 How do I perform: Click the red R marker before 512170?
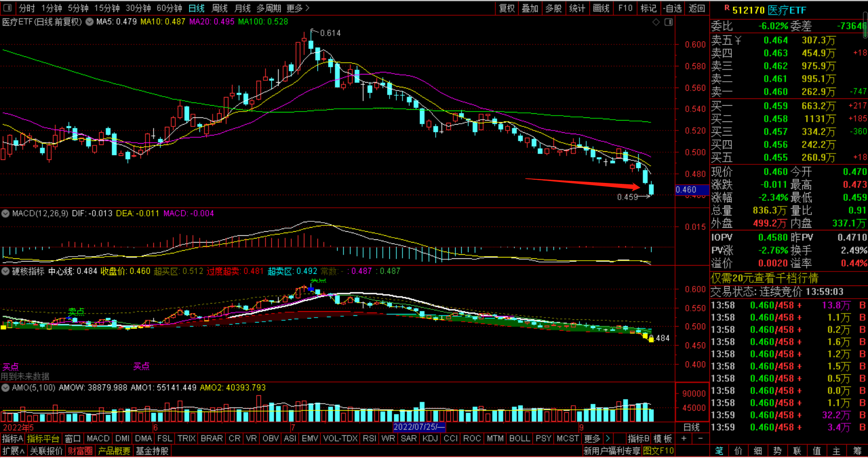click(727, 8)
